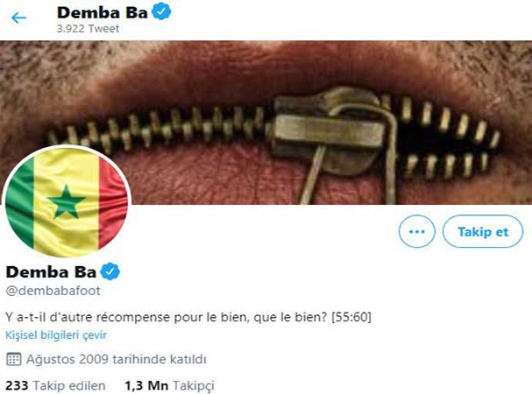Click the large Demba Ba profile name
Screen dimensions: 532x394
coord(51,272)
